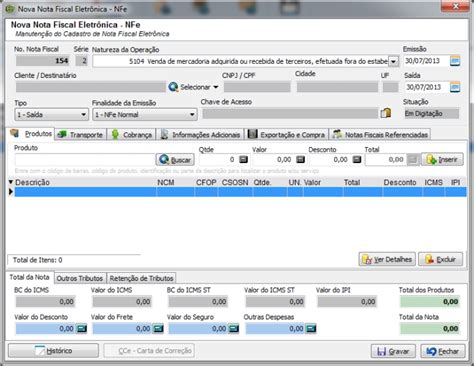
Task: Click the application icon in the title bar
Action: click(10, 9)
